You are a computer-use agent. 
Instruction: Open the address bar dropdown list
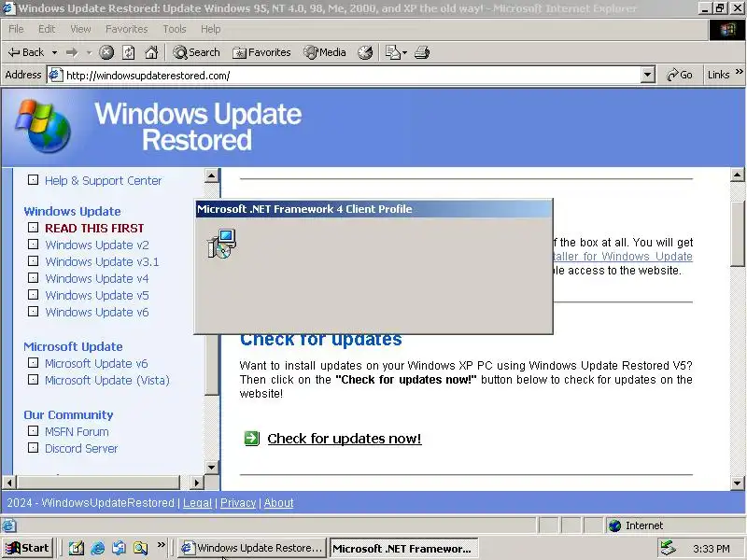click(x=647, y=76)
